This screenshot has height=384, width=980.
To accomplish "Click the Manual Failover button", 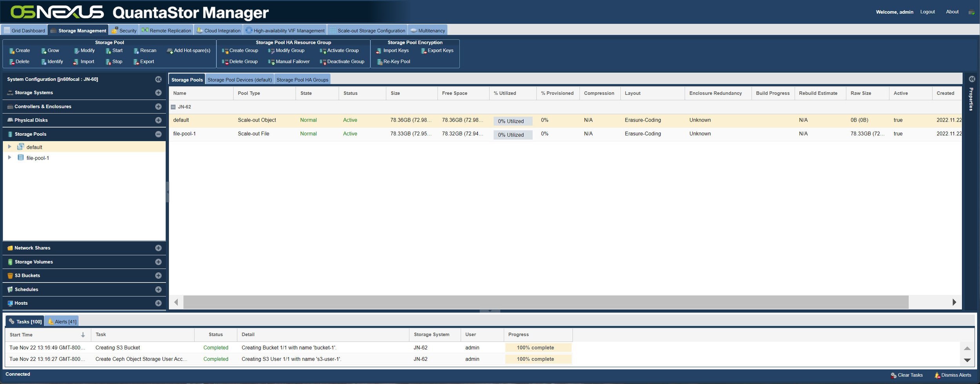I will pyautogui.click(x=289, y=62).
